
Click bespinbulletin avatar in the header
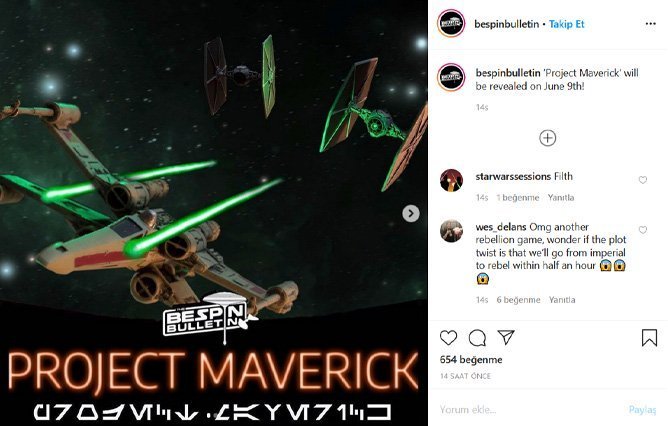[x=451, y=23]
